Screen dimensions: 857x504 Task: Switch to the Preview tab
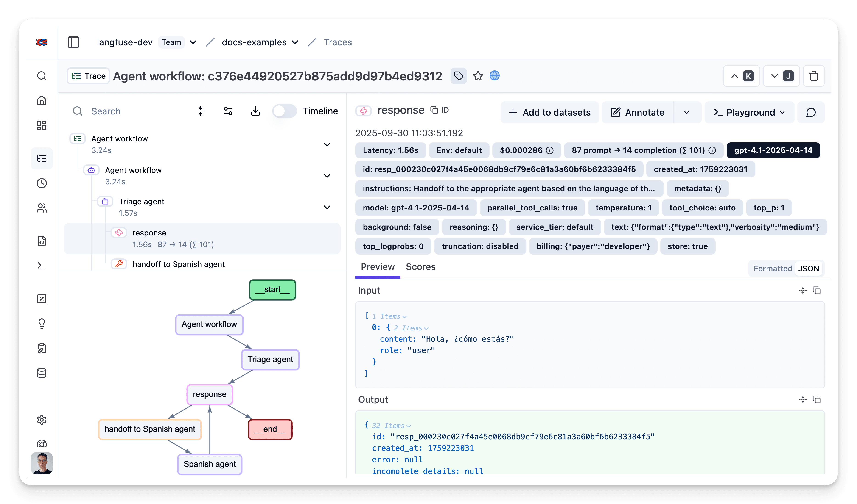378,267
